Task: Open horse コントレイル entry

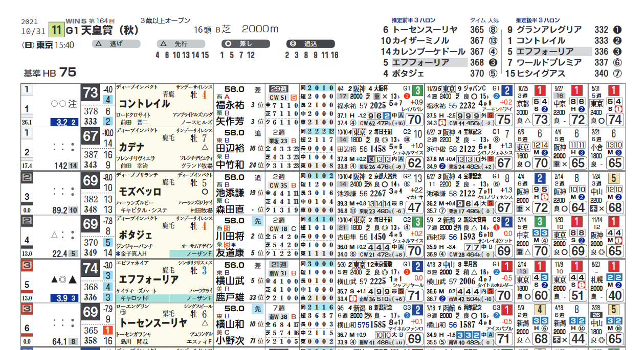Action: 144,104
